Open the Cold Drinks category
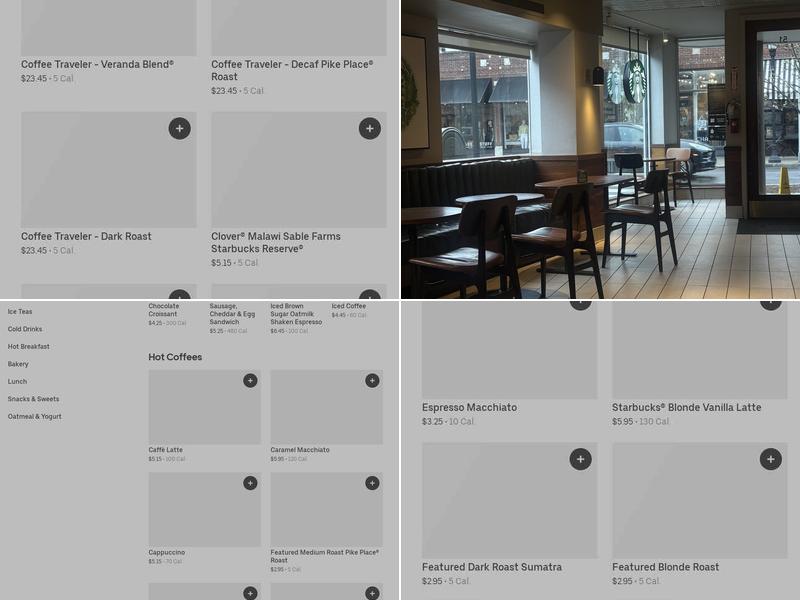This screenshot has width=800, height=600. point(25,329)
